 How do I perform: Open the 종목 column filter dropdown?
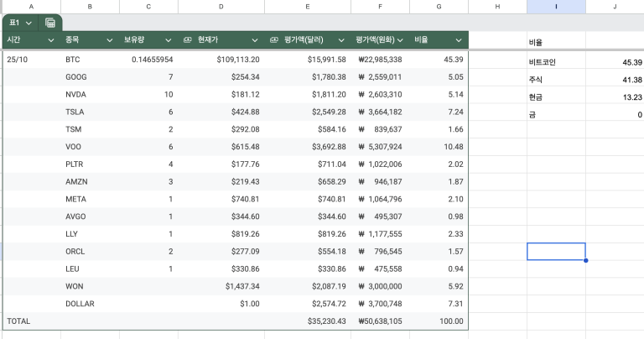coord(110,40)
